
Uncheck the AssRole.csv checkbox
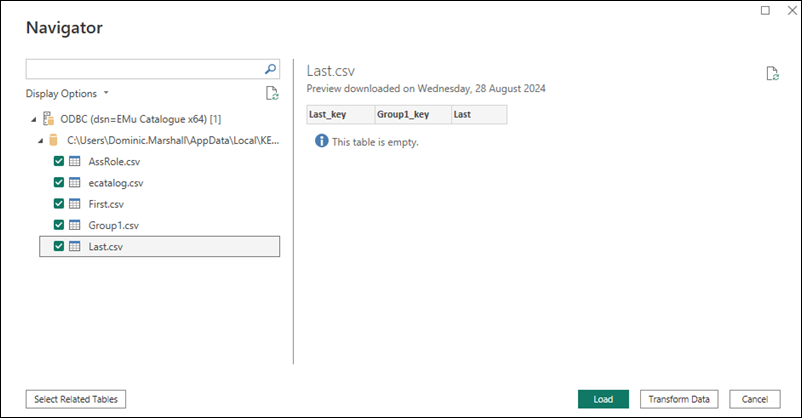tap(58, 162)
